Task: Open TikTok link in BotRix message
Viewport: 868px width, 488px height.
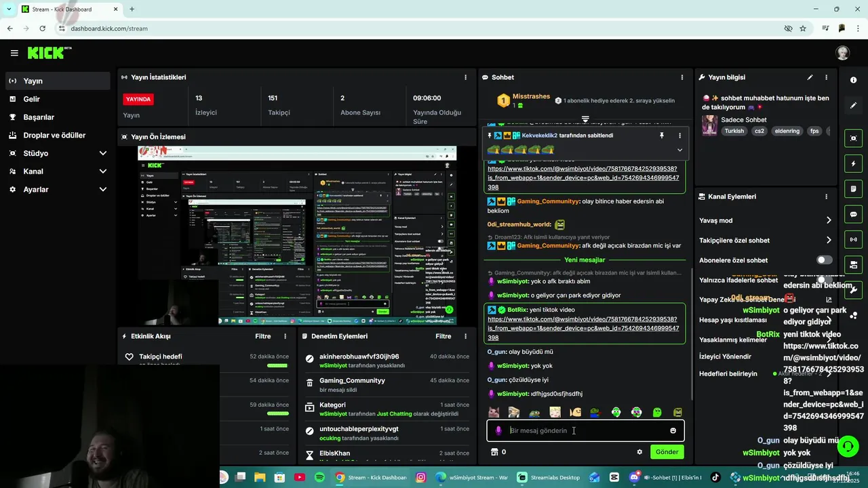Action: click(x=583, y=328)
